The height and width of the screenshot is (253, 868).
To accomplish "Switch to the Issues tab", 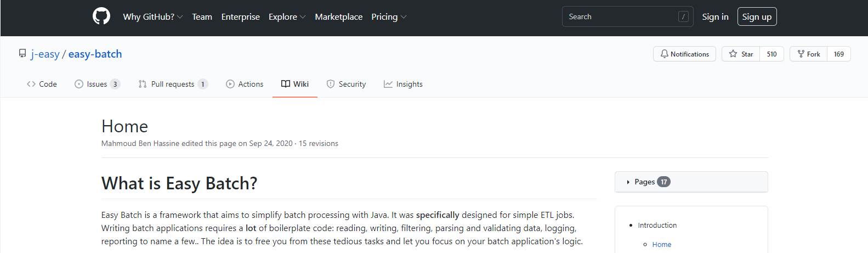I will click(97, 84).
